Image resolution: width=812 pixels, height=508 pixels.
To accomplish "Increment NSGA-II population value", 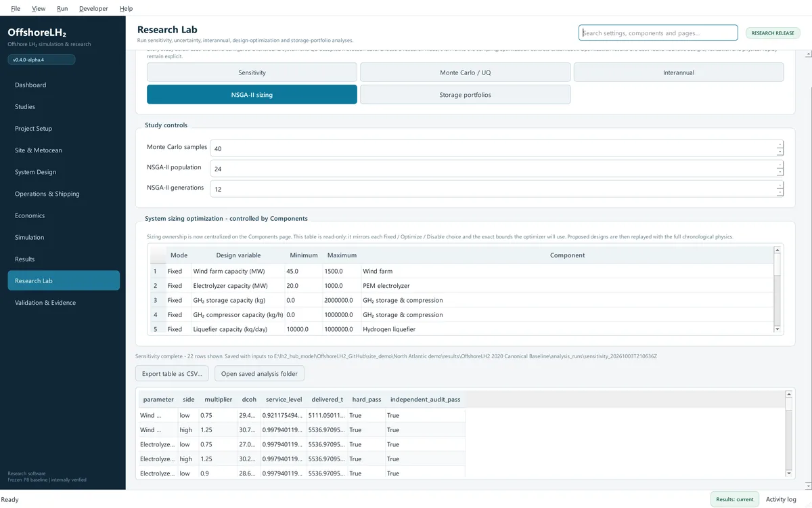I will click(x=780, y=165).
